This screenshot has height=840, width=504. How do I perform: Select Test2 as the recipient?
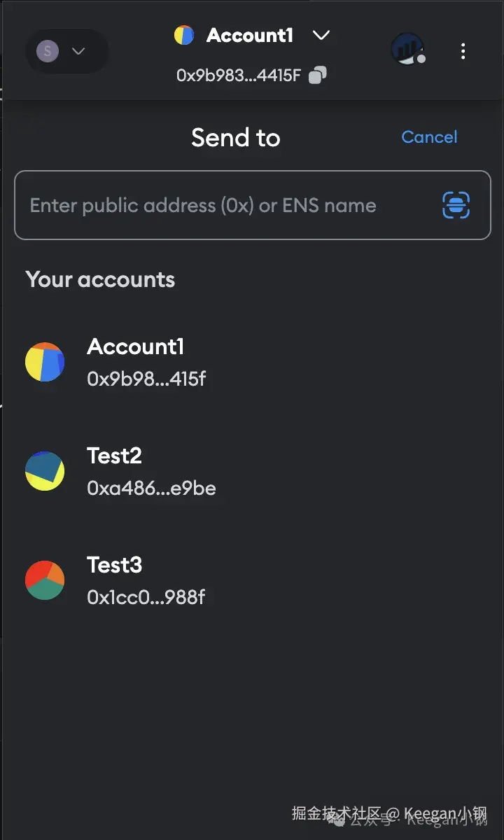(x=115, y=456)
